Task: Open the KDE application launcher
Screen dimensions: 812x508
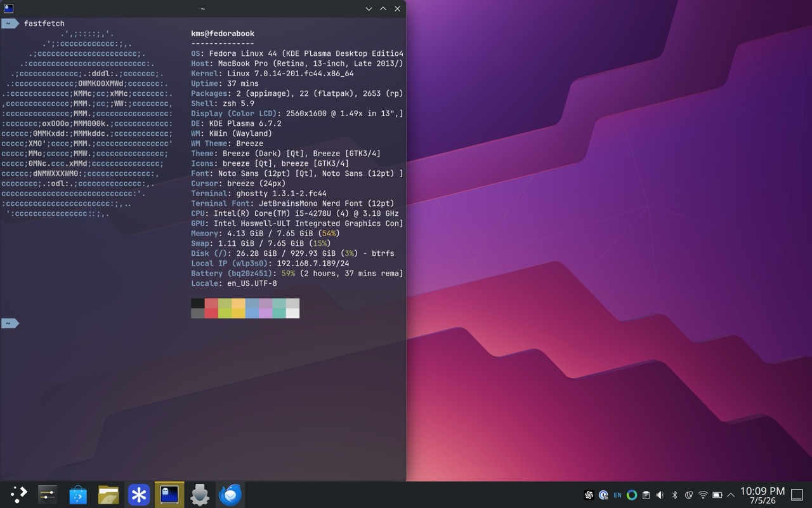Action: [18, 495]
